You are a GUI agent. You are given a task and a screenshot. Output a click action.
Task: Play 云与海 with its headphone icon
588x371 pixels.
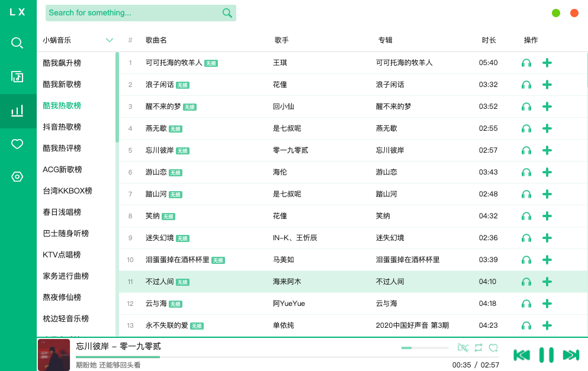(526, 304)
